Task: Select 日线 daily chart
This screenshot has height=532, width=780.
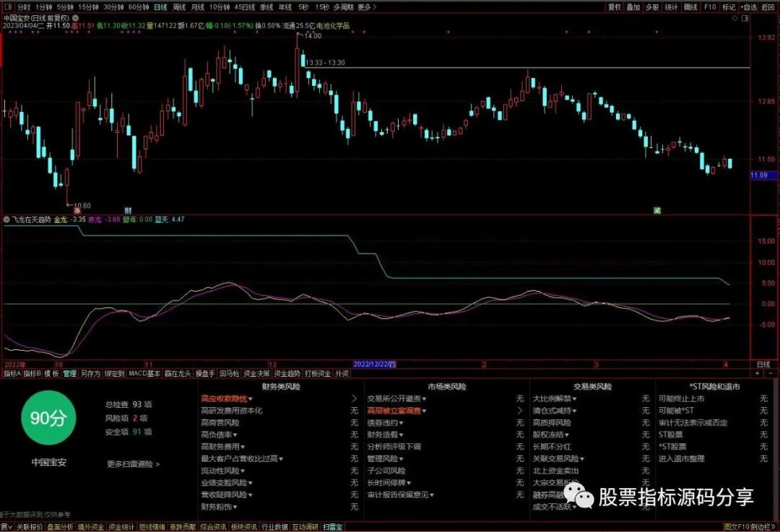Action: (160, 7)
